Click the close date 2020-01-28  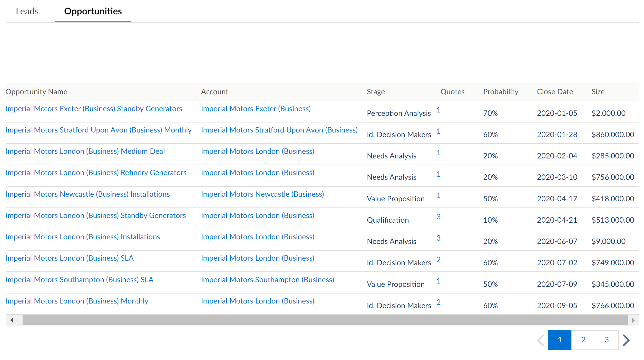click(x=557, y=135)
